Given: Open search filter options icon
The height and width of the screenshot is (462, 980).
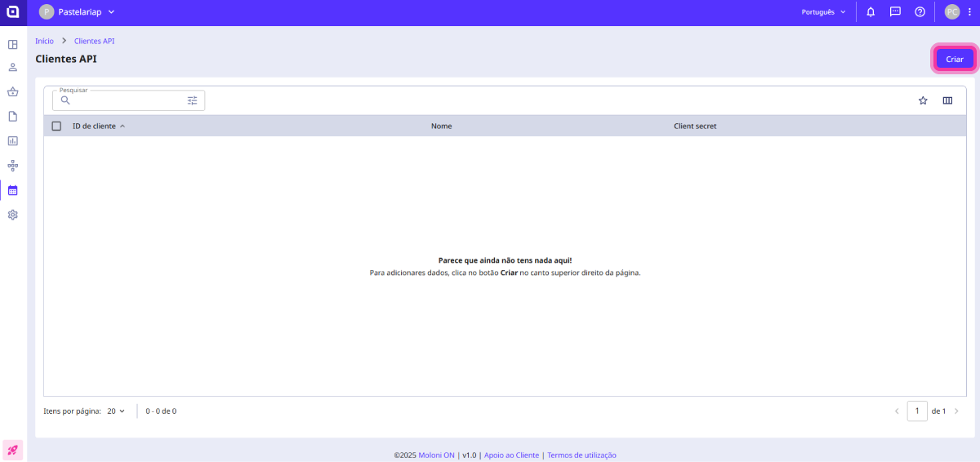Looking at the screenshot, I should click(193, 100).
